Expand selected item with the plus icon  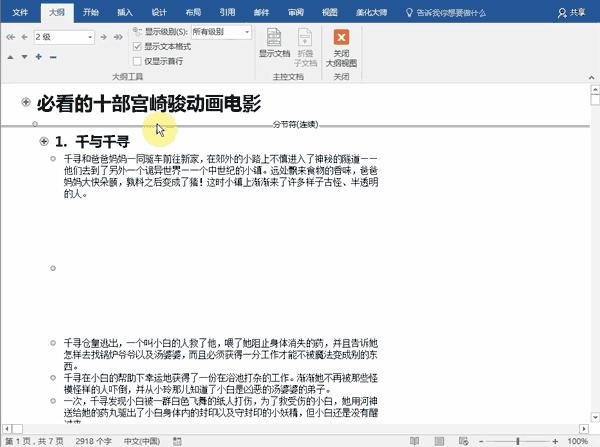pos(38,57)
